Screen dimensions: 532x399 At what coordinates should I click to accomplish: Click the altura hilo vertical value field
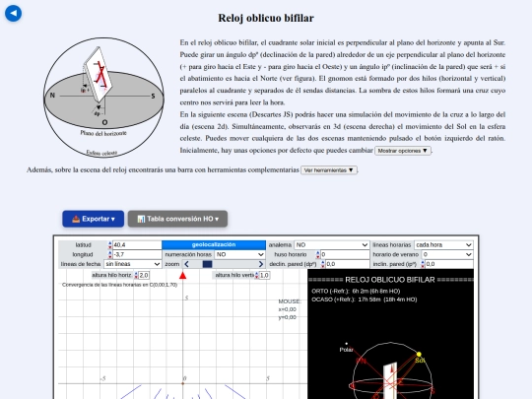(x=264, y=275)
